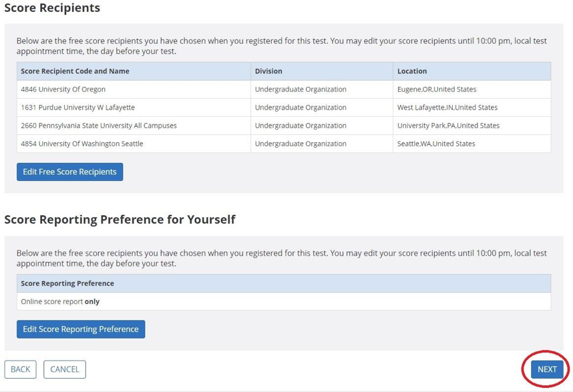
Task: Open Edit Score Reporting Preference
Action: point(81,329)
